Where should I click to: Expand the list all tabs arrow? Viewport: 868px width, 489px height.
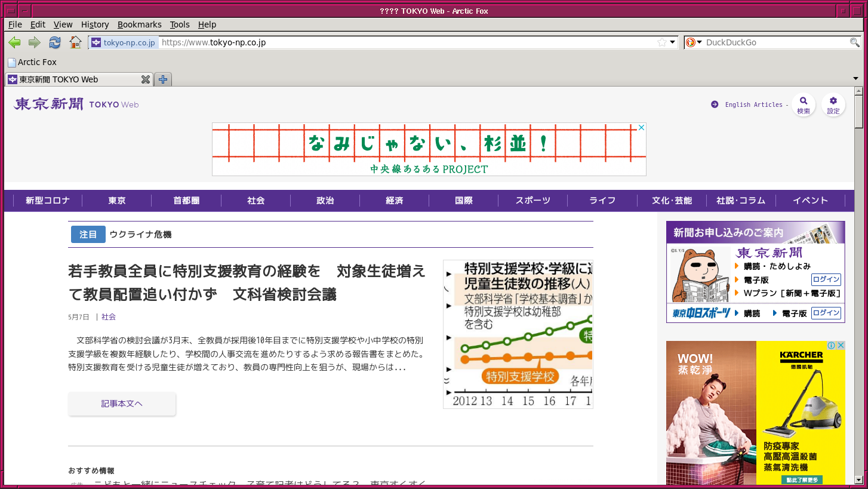[855, 79]
